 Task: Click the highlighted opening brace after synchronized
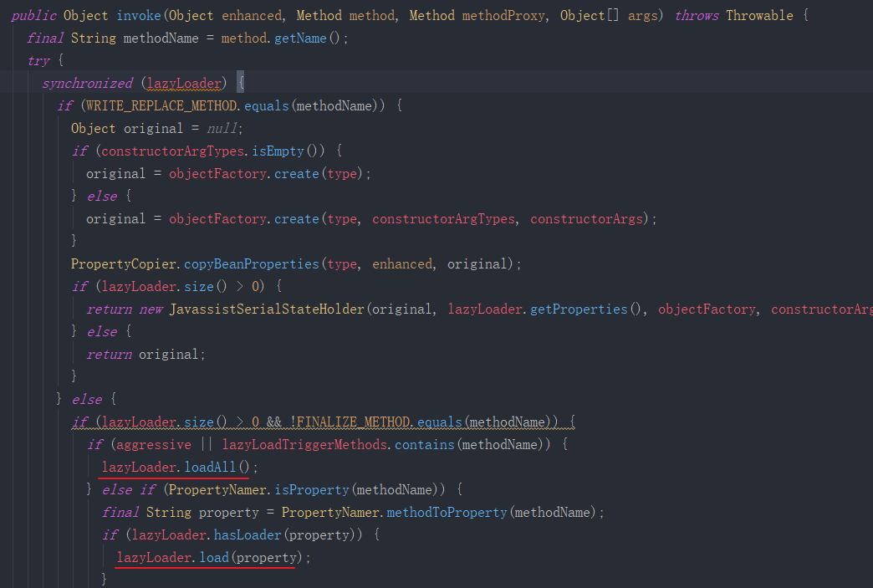click(x=241, y=84)
